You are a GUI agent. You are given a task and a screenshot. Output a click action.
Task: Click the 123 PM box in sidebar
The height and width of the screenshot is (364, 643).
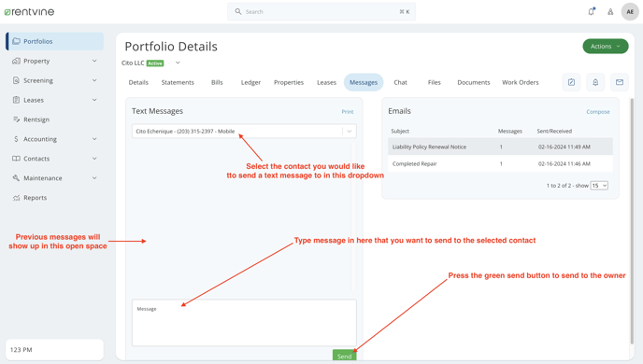[x=54, y=350]
